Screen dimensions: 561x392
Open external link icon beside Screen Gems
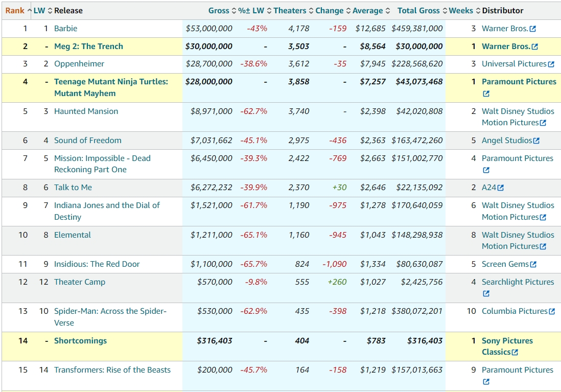pyautogui.click(x=533, y=264)
